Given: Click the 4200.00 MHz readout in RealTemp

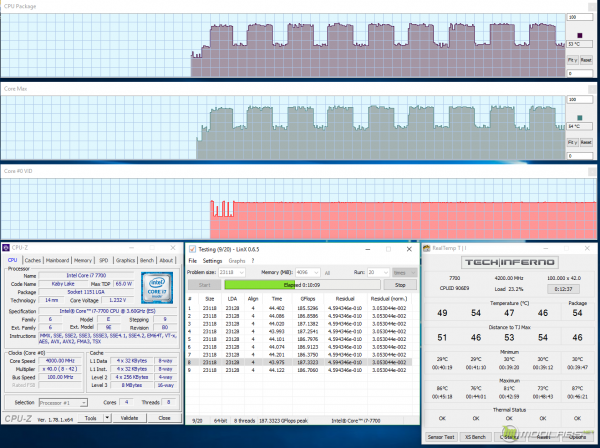Looking at the screenshot, I should point(509,278).
